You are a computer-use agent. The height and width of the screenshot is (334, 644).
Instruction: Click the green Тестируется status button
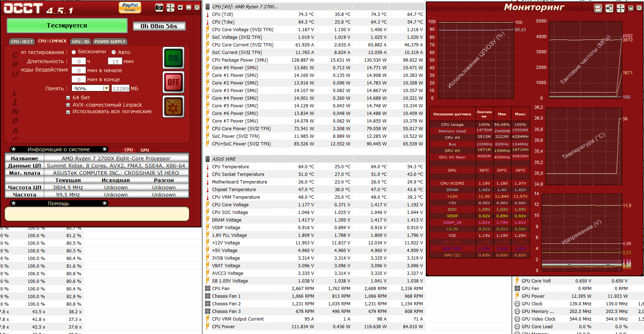(67, 26)
